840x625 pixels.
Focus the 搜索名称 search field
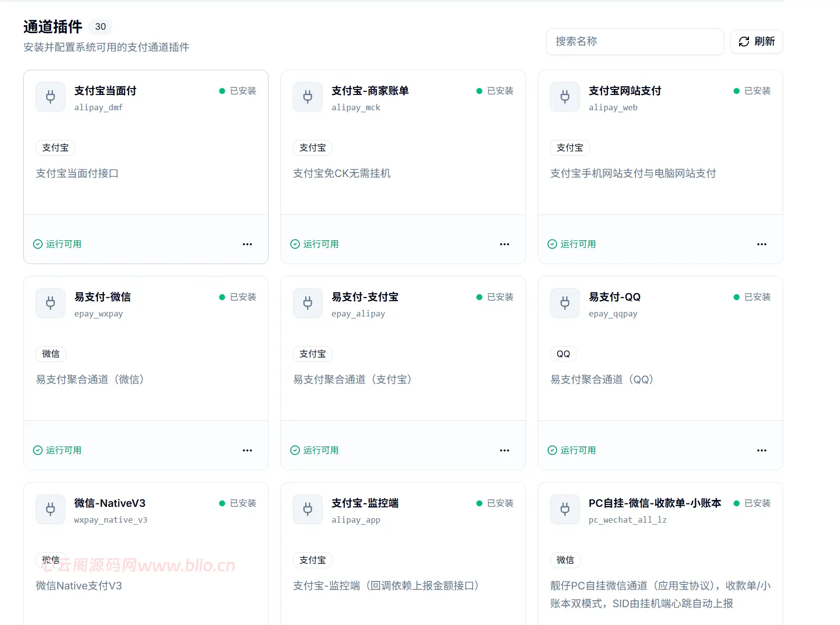(x=635, y=42)
